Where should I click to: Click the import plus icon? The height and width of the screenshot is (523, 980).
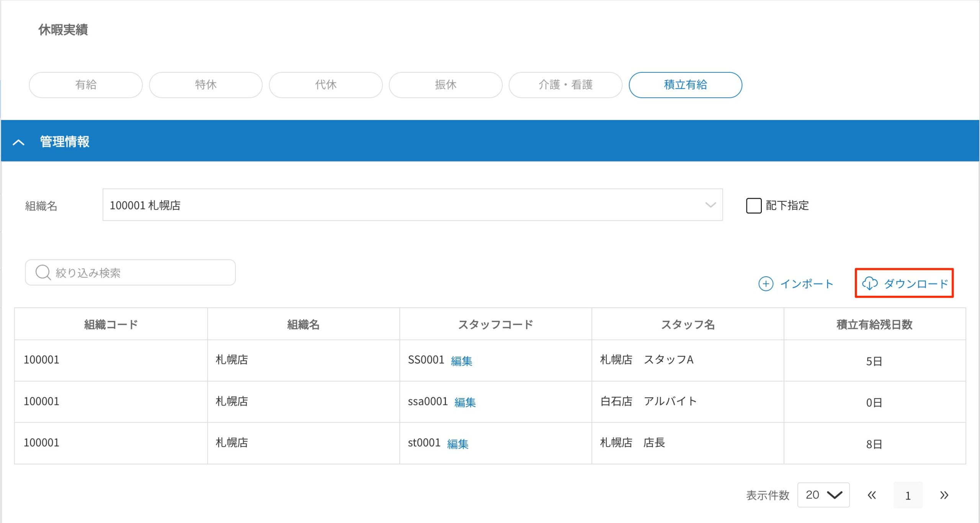point(766,284)
